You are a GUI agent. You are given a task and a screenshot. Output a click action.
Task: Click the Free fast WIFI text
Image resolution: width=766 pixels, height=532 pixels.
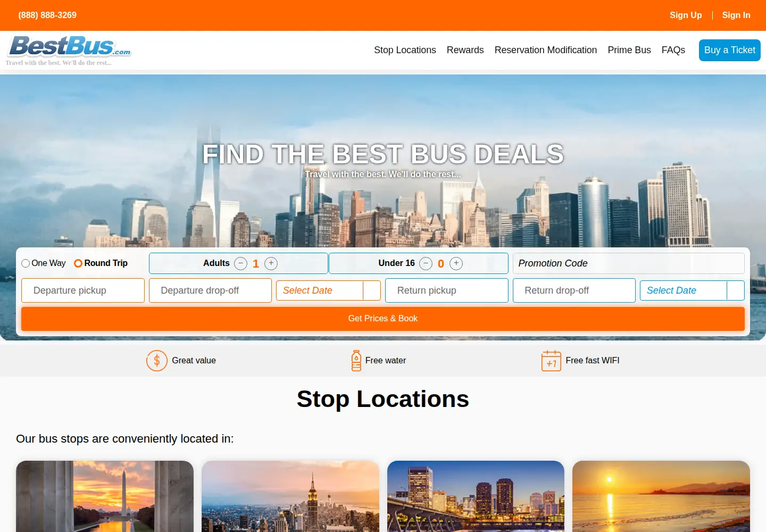[593, 361]
